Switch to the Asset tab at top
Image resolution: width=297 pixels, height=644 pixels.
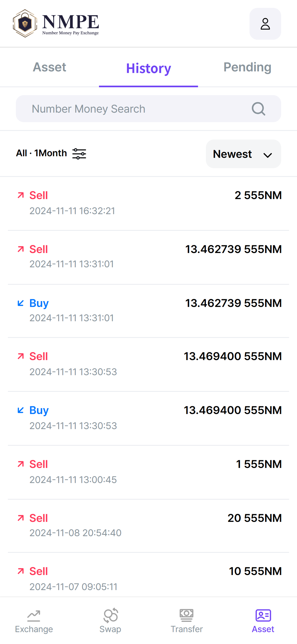pyautogui.click(x=49, y=67)
